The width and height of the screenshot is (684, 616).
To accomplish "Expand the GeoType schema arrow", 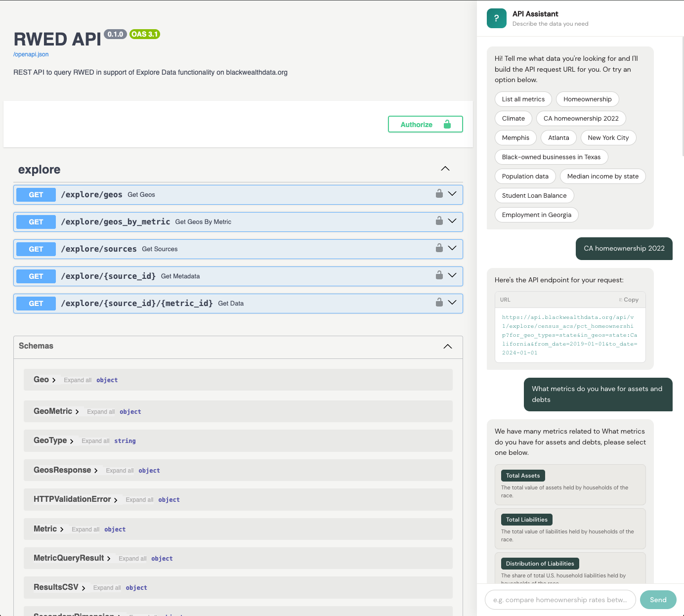I will tap(72, 441).
